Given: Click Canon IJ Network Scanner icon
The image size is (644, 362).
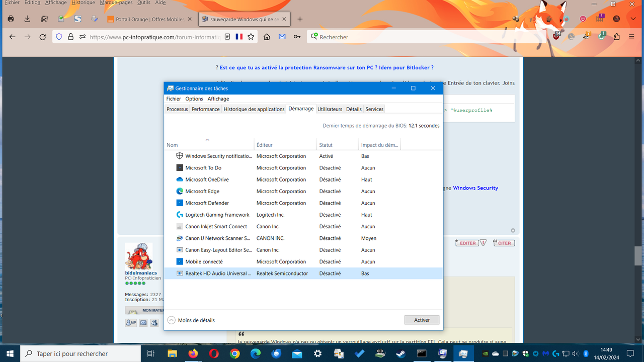Looking at the screenshot, I should [180, 238].
